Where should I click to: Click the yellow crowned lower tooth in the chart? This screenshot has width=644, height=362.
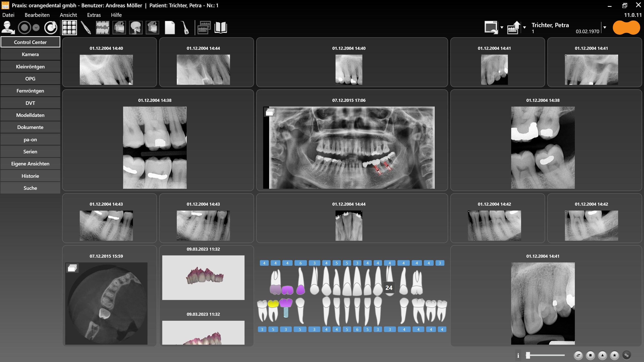tap(273, 310)
